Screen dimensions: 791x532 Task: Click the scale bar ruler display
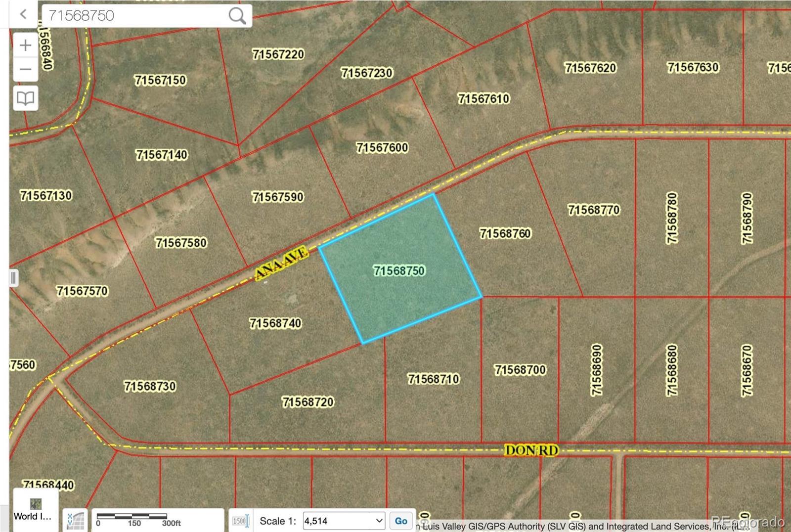tap(139, 520)
